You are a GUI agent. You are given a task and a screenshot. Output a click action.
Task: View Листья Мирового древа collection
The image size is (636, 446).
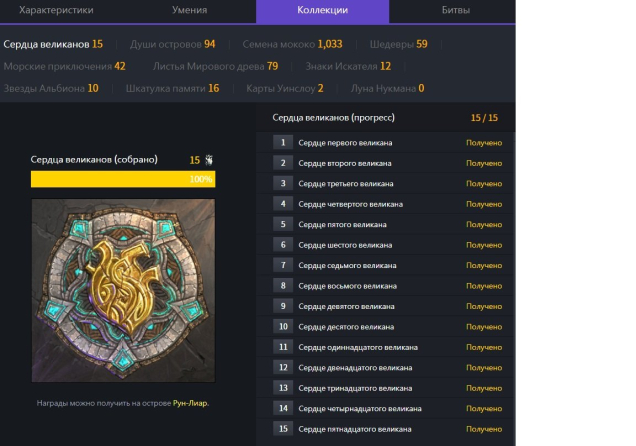[x=215, y=66]
